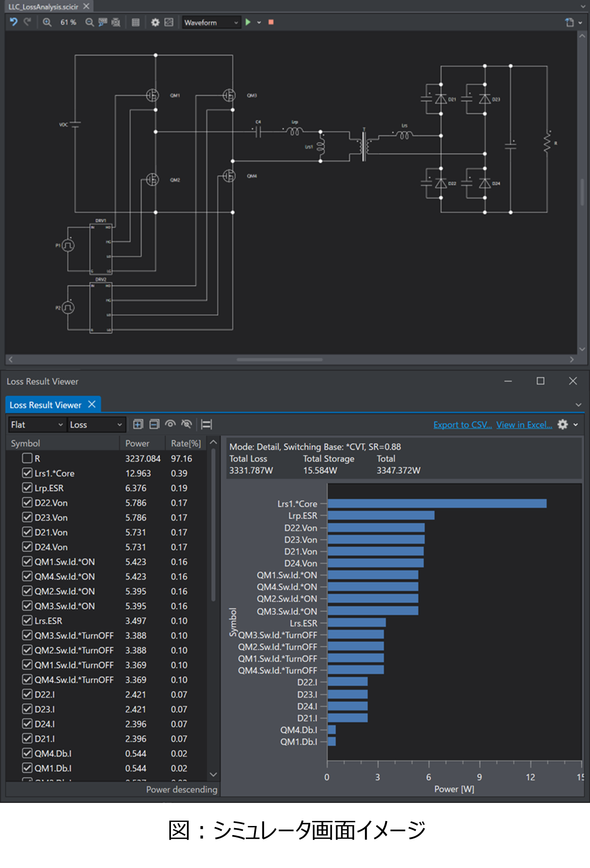
Task: Open simulation settings gear in top toolbar
Action: (155, 22)
